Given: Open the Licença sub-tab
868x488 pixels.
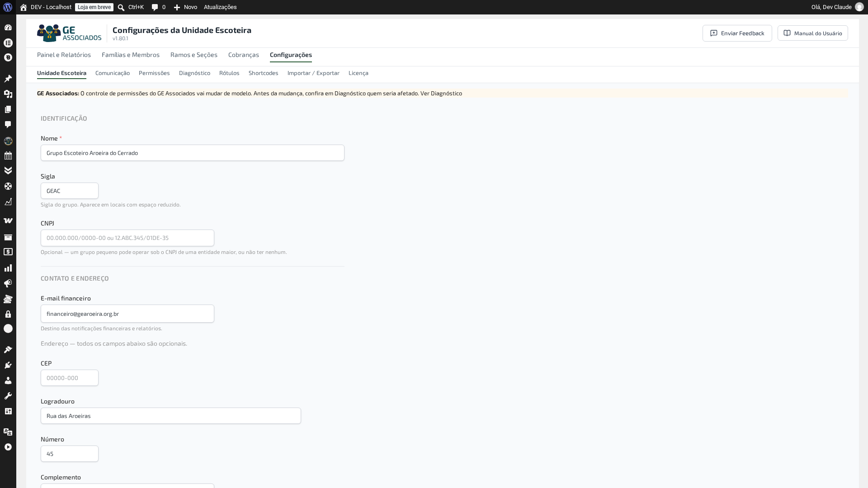Looking at the screenshot, I should click(359, 73).
